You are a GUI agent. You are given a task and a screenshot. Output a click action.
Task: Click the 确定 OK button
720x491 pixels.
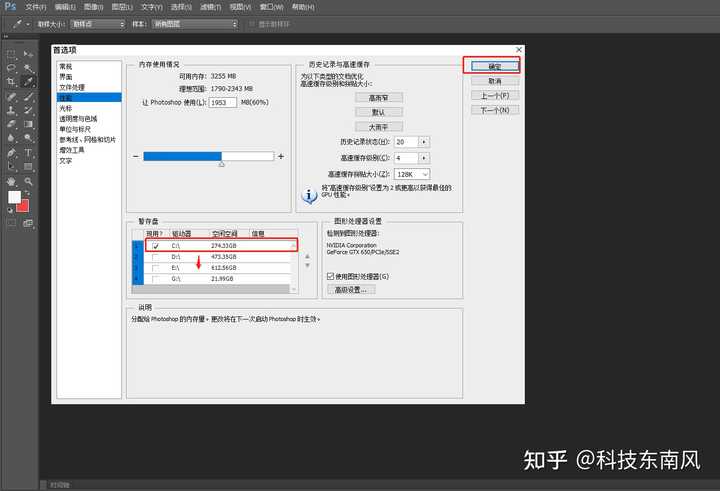[x=495, y=67]
